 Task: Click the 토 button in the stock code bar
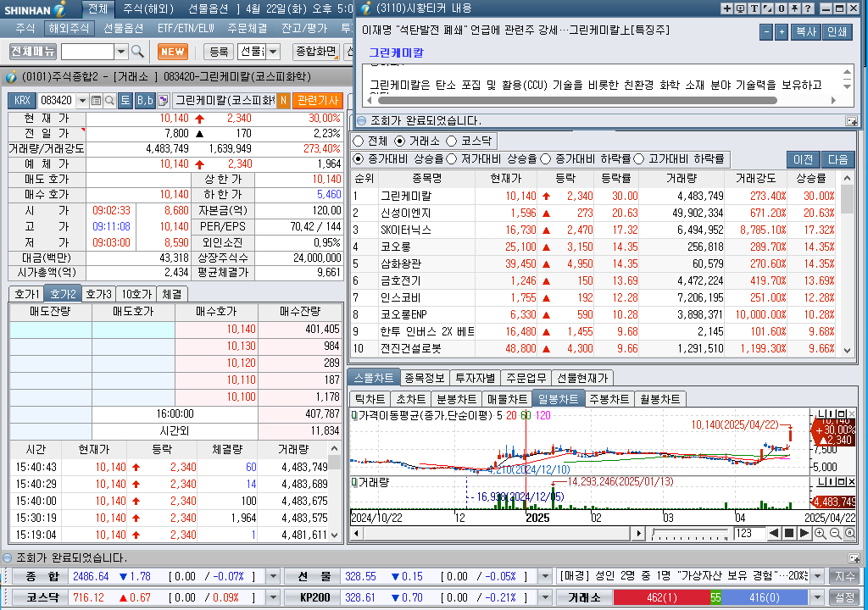pos(125,100)
